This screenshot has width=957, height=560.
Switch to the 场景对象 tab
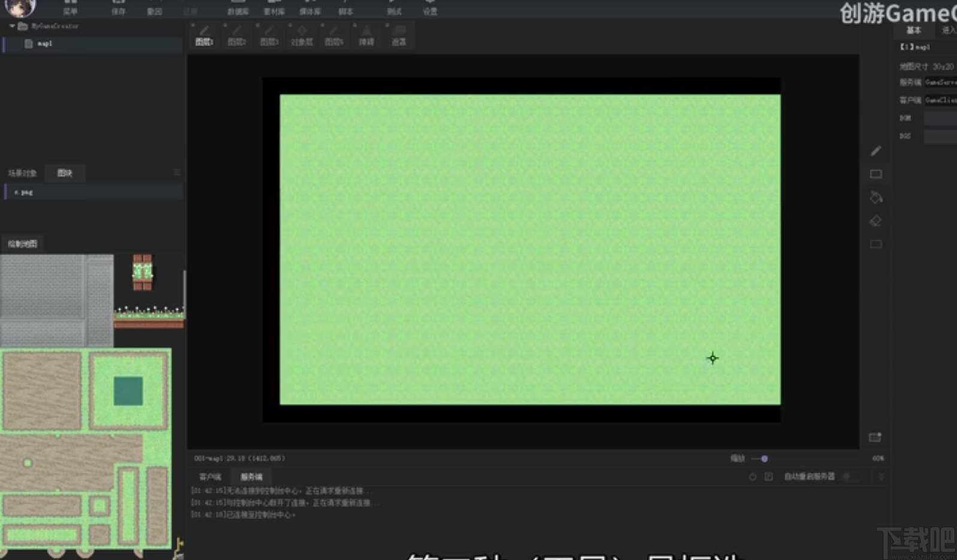22,173
